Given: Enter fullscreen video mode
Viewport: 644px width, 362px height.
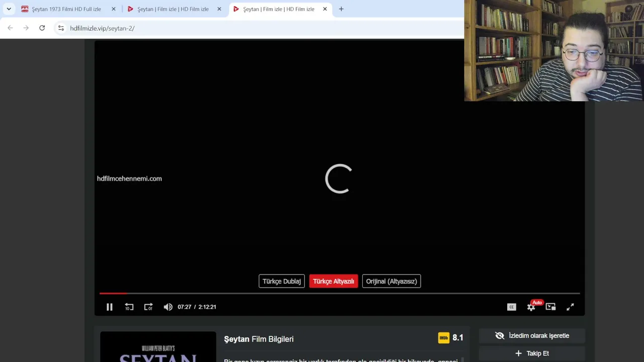Looking at the screenshot, I should [570, 307].
